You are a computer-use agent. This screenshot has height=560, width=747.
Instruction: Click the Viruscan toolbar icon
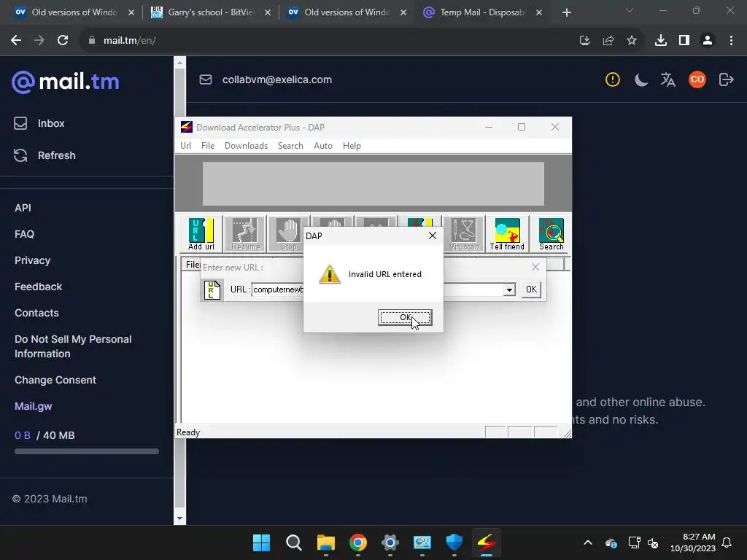[464, 234]
